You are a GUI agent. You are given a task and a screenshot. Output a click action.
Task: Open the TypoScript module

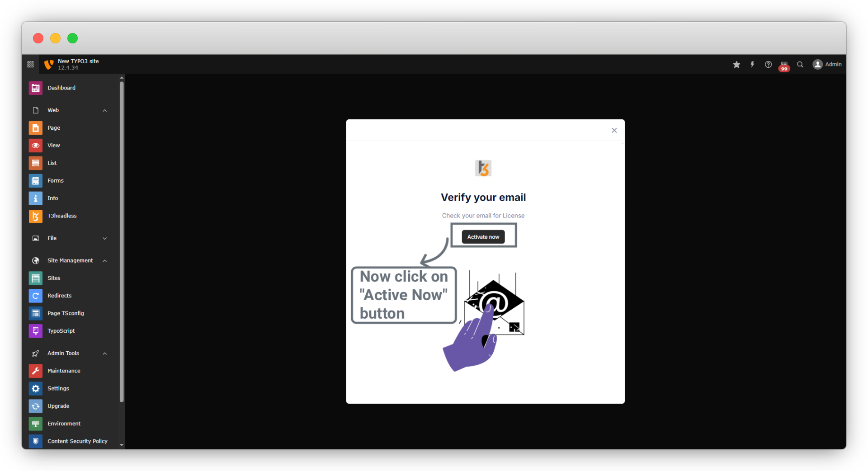click(61, 331)
